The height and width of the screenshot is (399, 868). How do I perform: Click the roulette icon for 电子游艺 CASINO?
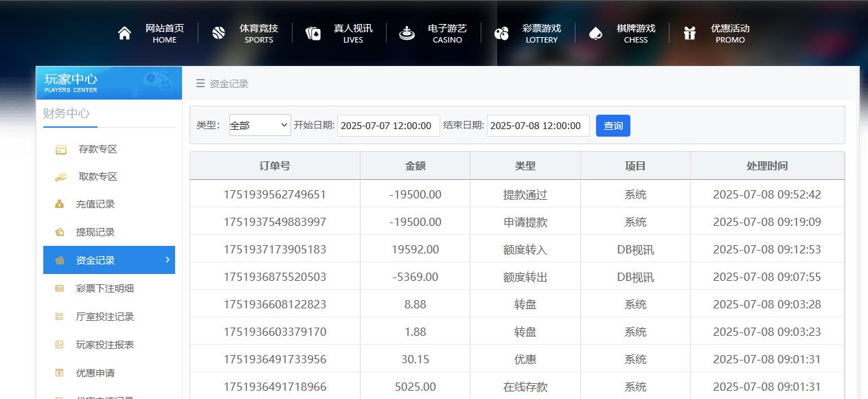tap(407, 32)
